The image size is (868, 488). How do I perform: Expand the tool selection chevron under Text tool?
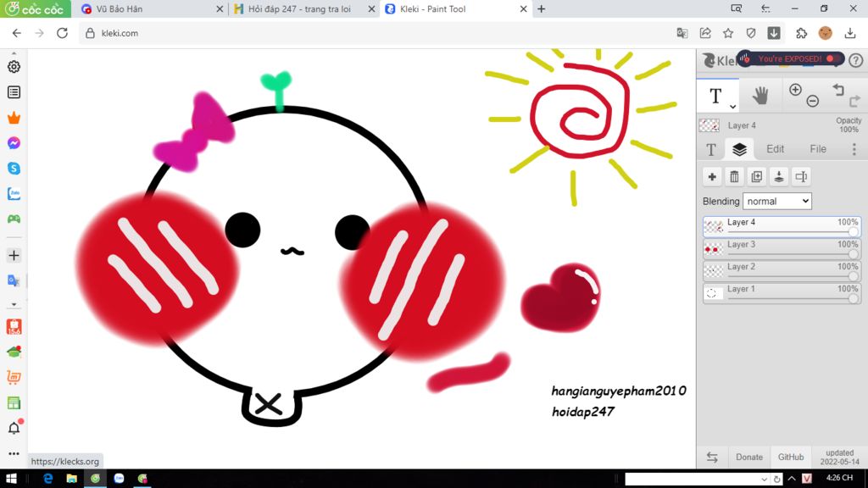pos(732,106)
